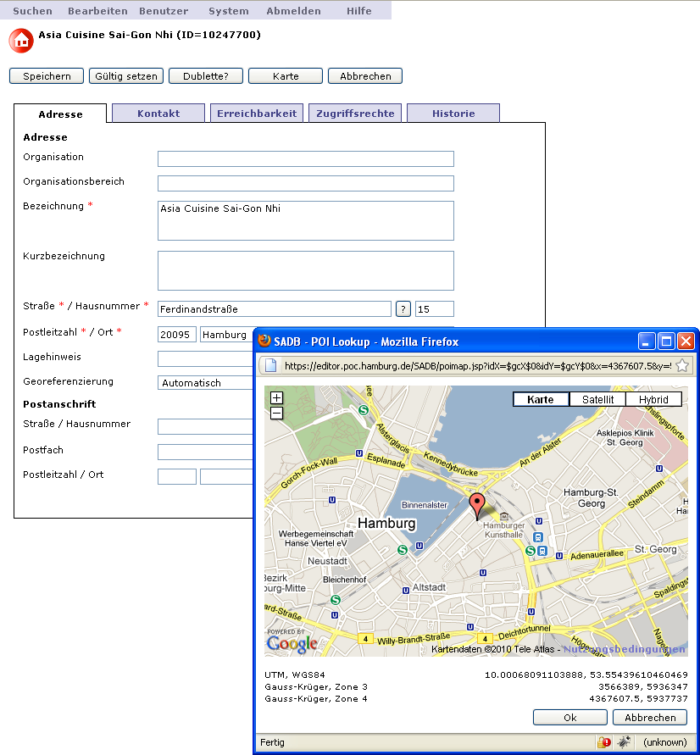Click the Ort field containing Hamburg
The height and width of the screenshot is (755, 700).
coord(227,335)
